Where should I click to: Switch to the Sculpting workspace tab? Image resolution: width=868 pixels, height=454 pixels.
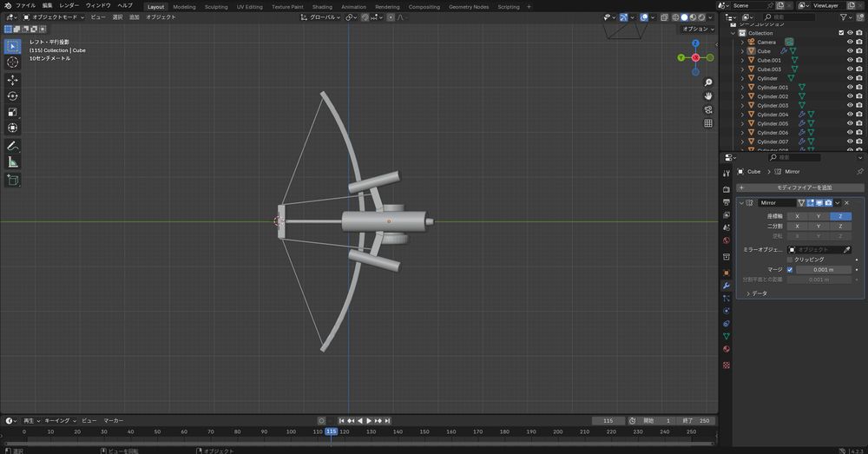216,7
